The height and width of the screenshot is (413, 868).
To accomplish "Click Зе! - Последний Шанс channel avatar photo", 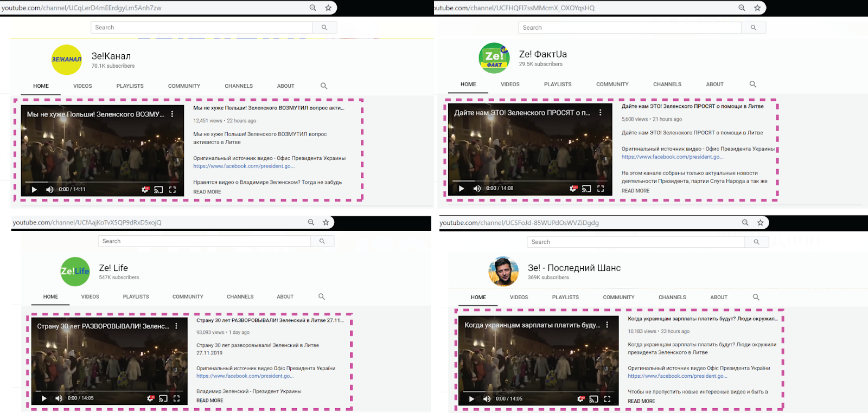I will point(503,272).
